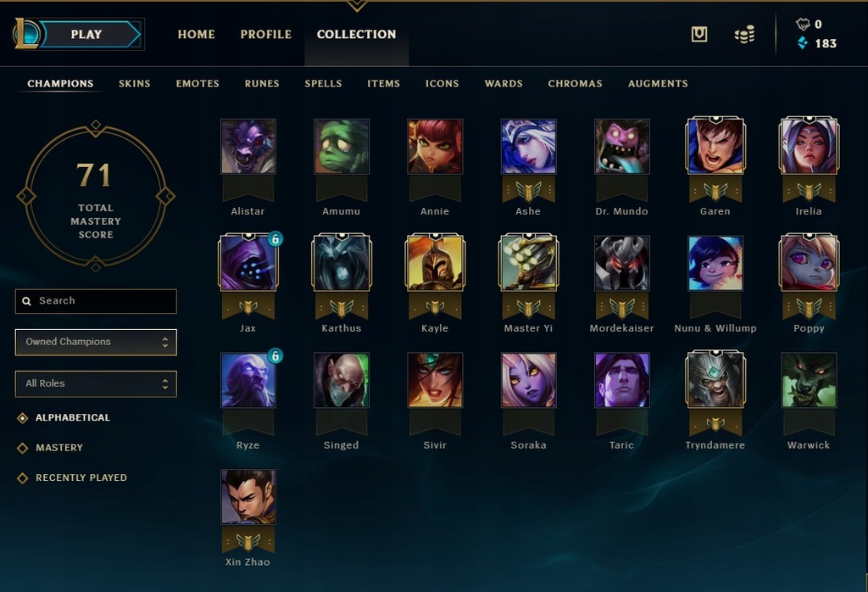Select the Jax champion portrait
The image size is (868, 592).
pos(248,263)
